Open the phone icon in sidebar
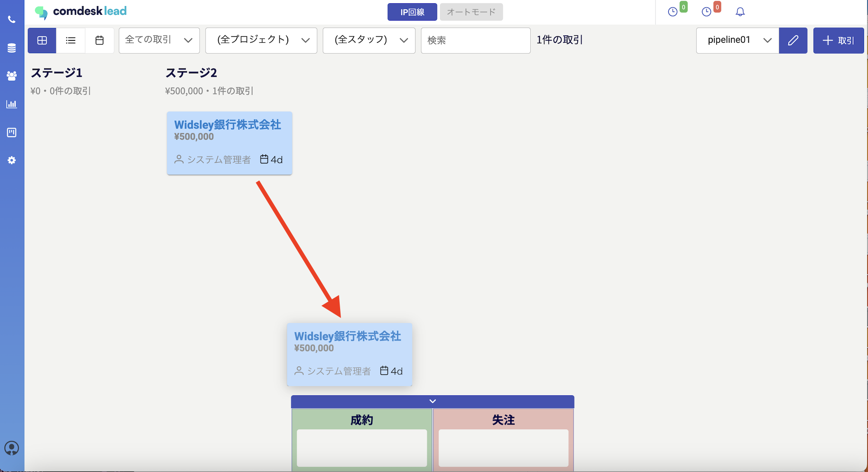This screenshot has width=868, height=472. [12, 19]
